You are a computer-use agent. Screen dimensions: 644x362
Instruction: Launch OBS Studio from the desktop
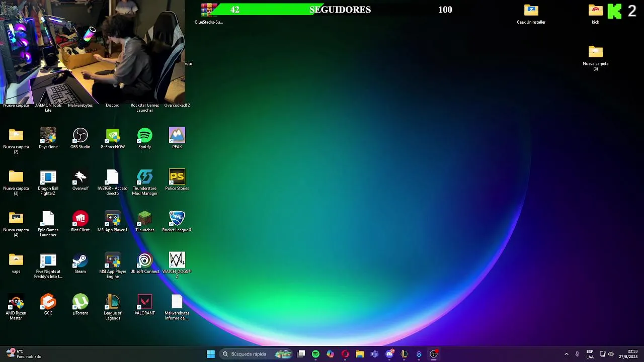(x=80, y=138)
